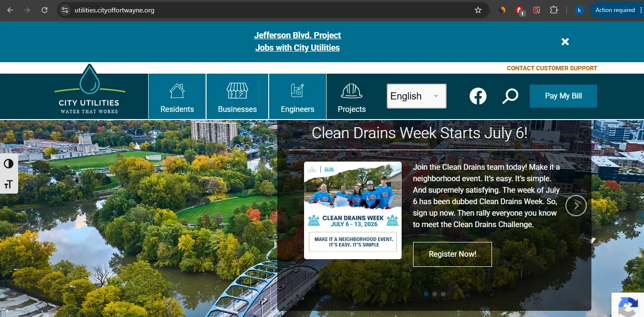
Task: Open the Extensions puzzle piece menu
Action: click(x=554, y=10)
